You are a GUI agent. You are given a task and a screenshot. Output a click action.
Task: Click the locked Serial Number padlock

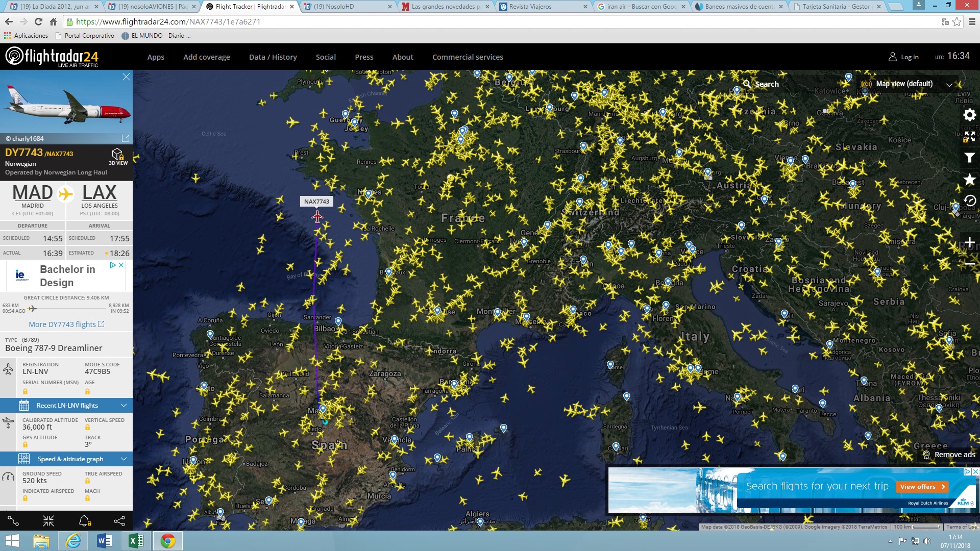coord(25,391)
